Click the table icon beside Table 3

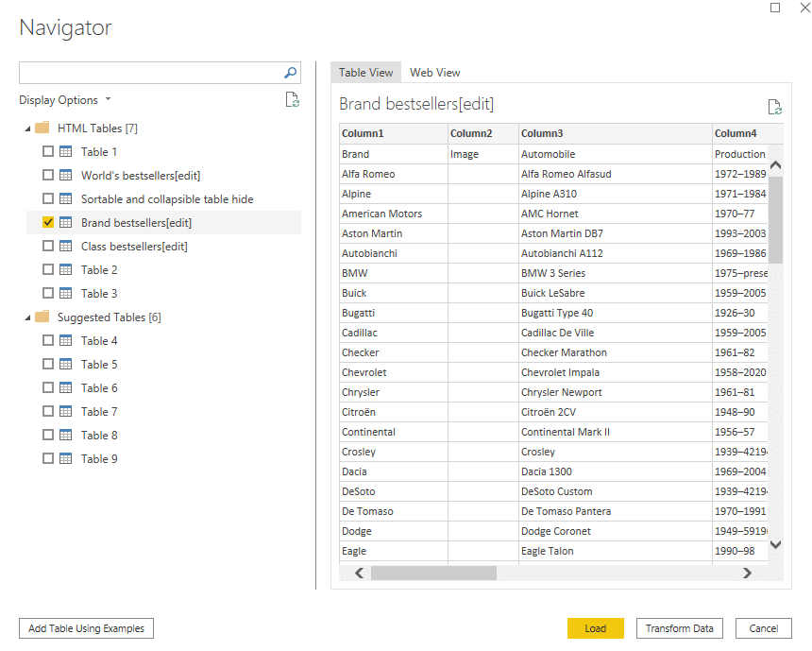point(66,293)
